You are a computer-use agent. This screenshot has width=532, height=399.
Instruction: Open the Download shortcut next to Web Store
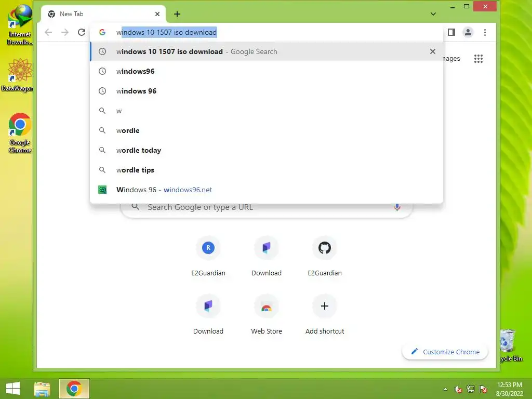267,255
